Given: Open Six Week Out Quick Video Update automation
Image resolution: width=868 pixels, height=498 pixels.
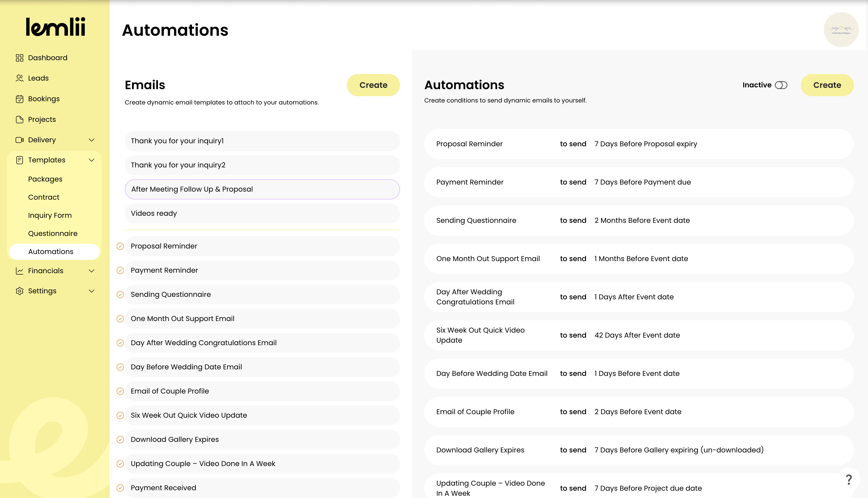Looking at the screenshot, I should pos(639,336).
